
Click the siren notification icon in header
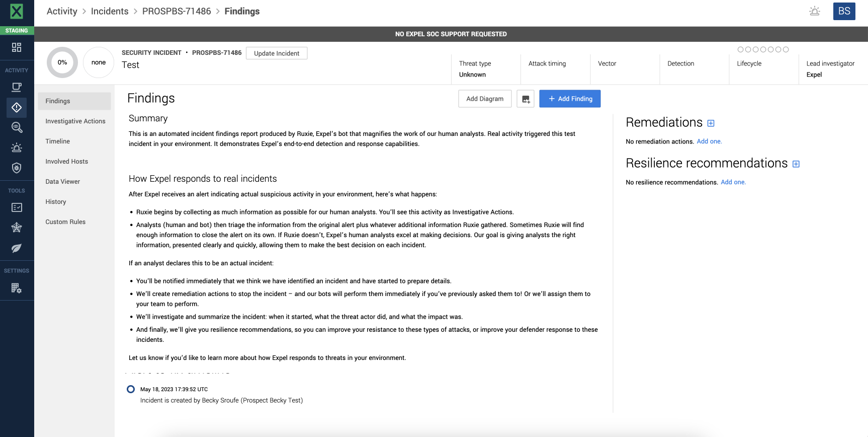(x=815, y=11)
